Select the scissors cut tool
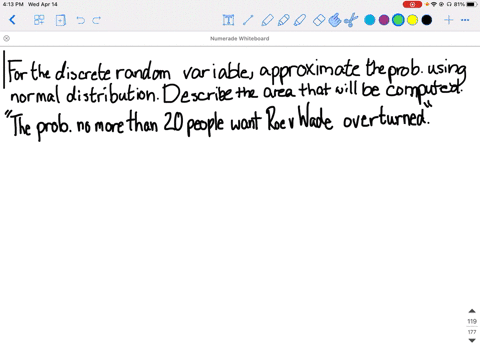The width and height of the screenshot is (480, 360). coord(351,20)
